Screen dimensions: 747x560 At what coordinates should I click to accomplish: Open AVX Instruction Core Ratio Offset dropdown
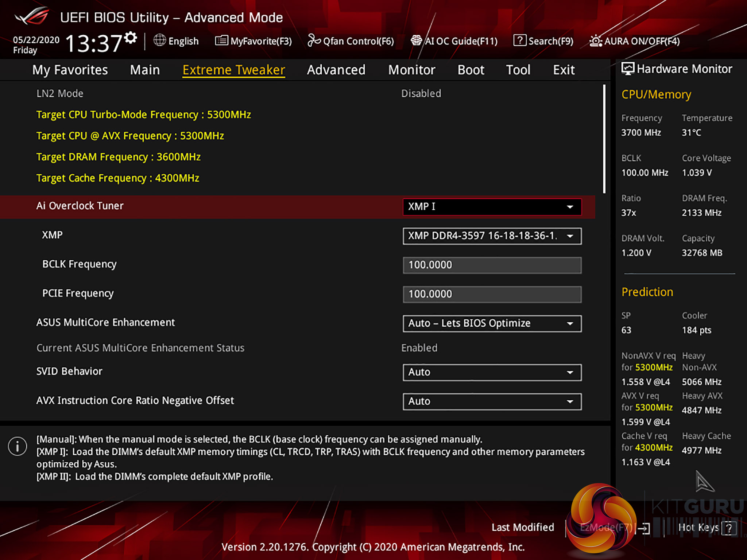click(x=492, y=401)
